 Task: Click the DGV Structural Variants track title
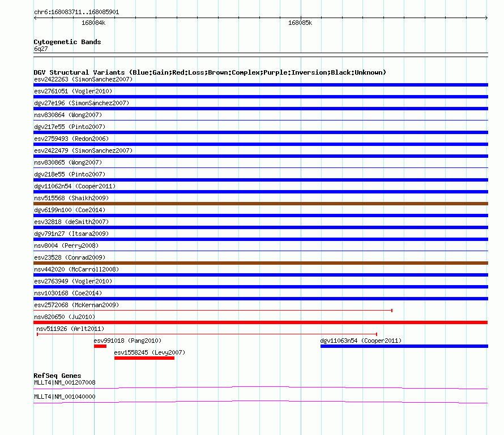210,72
